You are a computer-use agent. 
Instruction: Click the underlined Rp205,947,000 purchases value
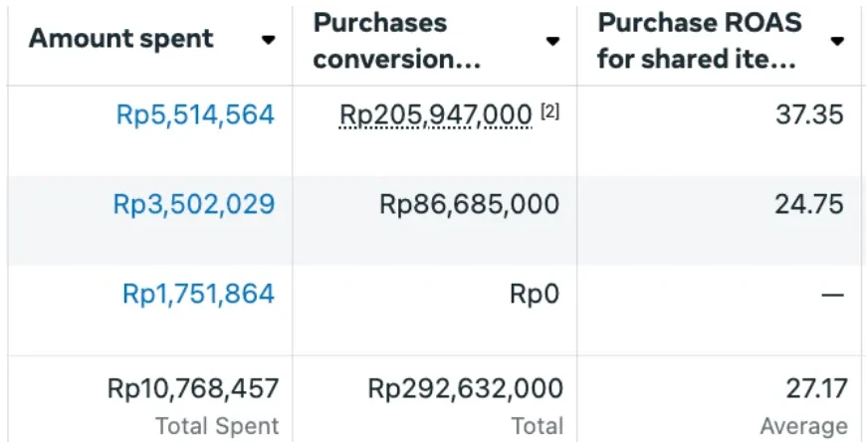click(x=436, y=115)
